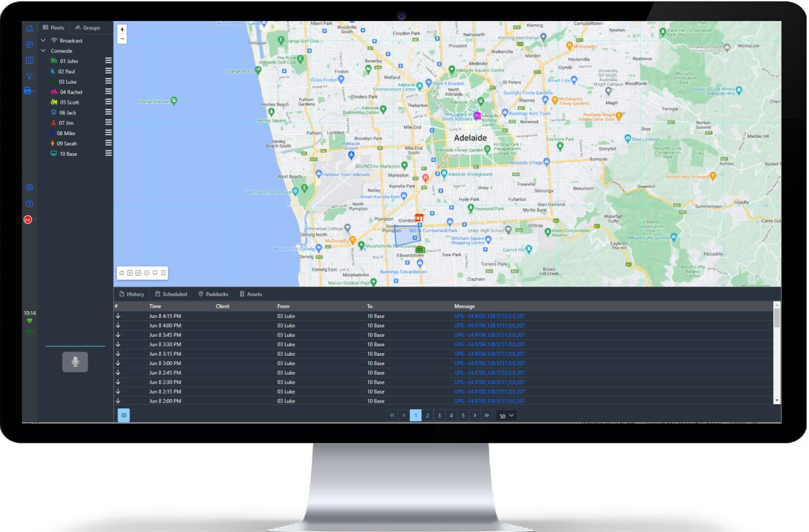Click the home icon at the sidebar top

click(29, 28)
